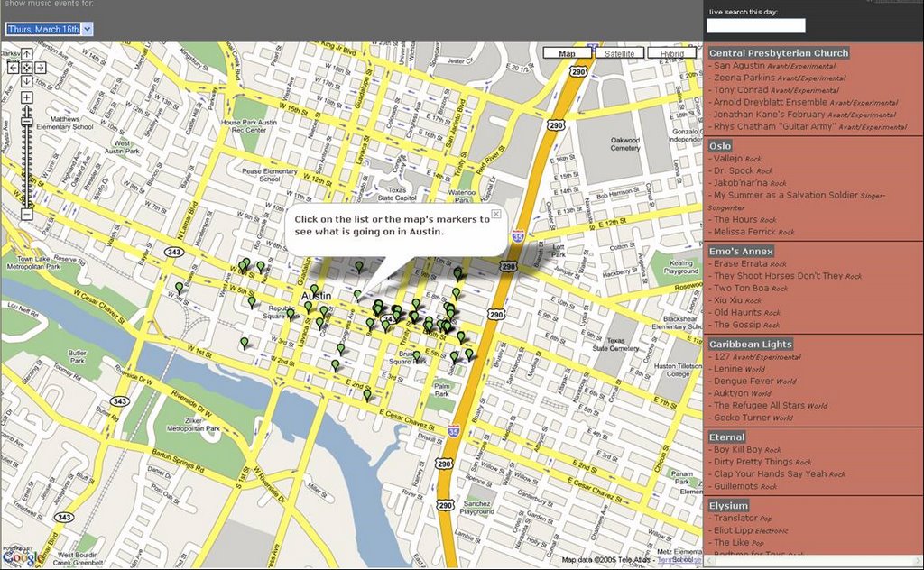Click The Refugee All Stars entry
This screenshot has height=570, width=924.
[759, 406]
